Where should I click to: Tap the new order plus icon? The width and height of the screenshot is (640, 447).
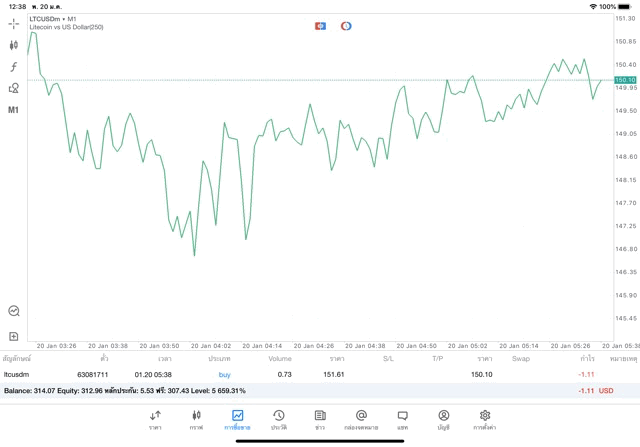pyautogui.click(x=14, y=336)
